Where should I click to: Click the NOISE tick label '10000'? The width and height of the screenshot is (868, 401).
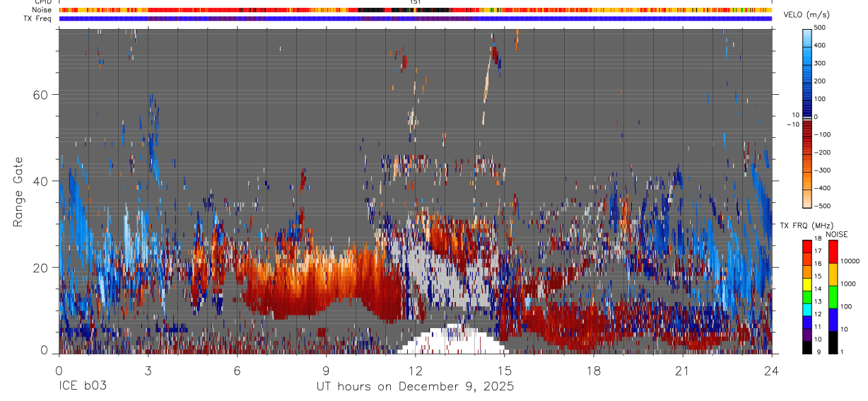[851, 261]
